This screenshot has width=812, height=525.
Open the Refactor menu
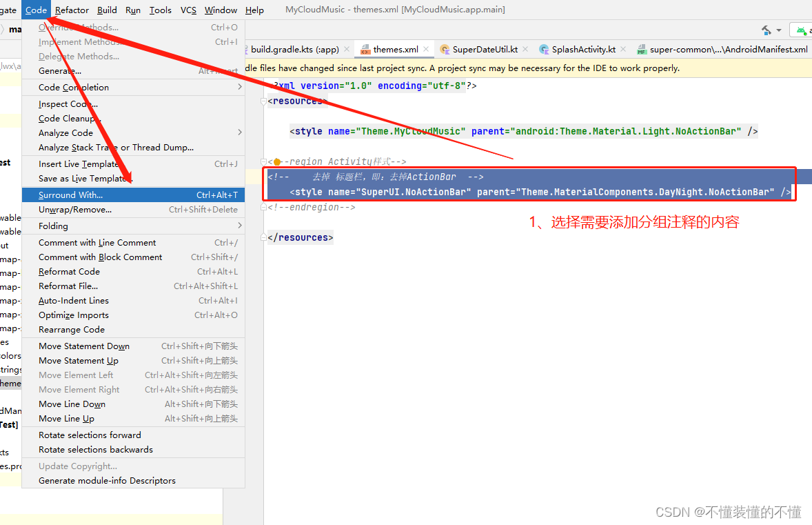[x=72, y=10]
